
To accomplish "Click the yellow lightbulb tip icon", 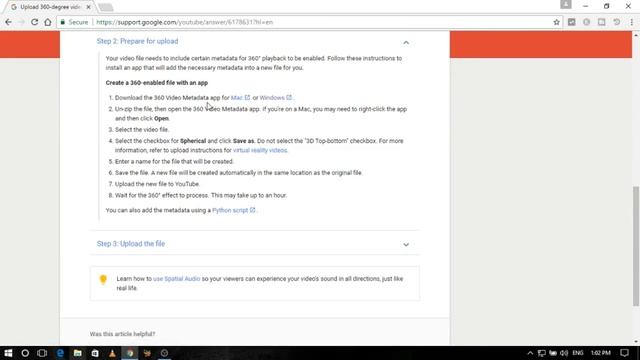I will 103,280.
